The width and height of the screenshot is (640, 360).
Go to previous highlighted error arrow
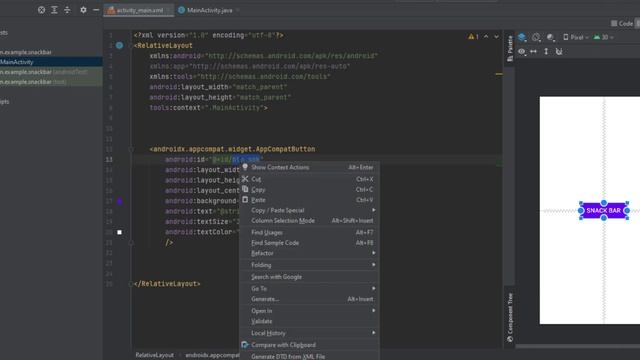click(x=486, y=36)
